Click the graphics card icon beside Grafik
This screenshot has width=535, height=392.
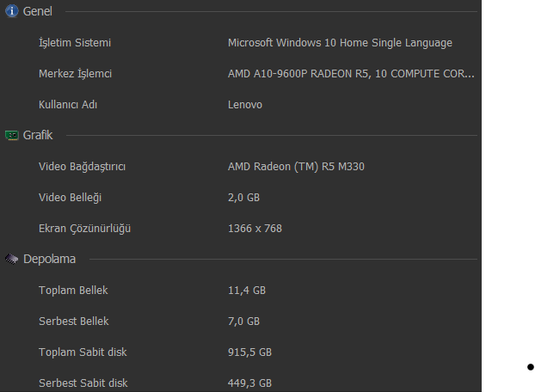pyautogui.click(x=11, y=135)
